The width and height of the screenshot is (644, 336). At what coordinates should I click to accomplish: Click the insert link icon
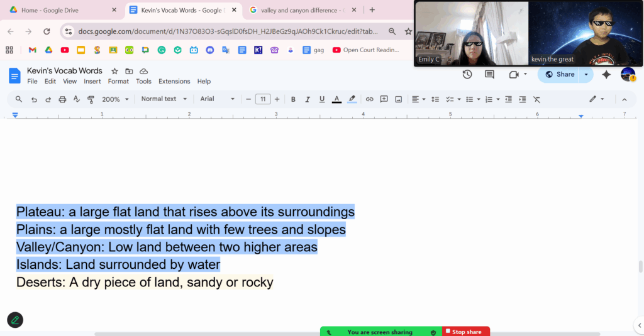click(369, 99)
